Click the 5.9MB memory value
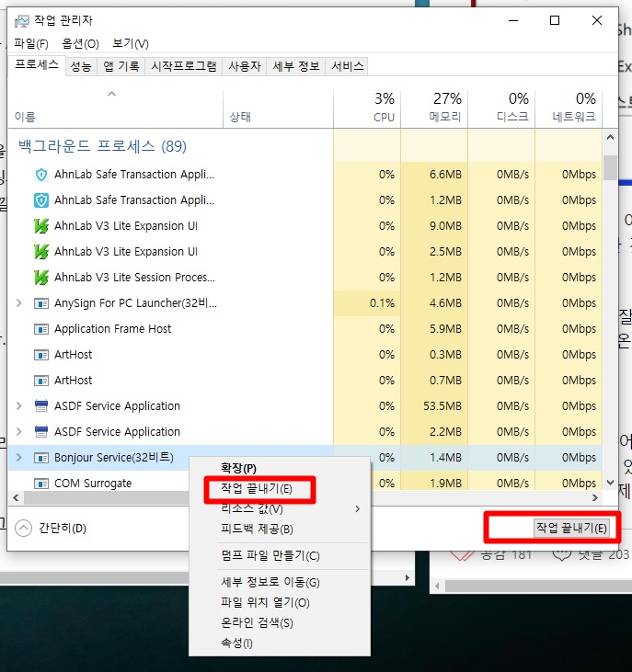Viewport: 632px width, 672px height. (445, 329)
